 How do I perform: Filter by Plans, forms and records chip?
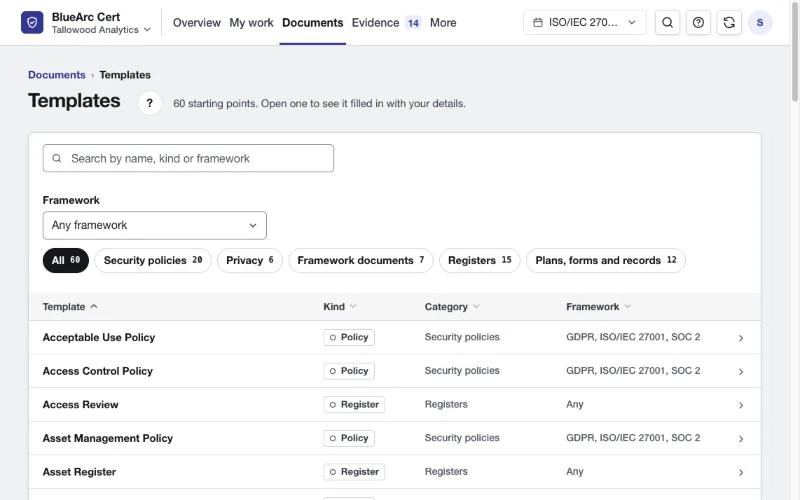pyautogui.click(x=606, y=260)
